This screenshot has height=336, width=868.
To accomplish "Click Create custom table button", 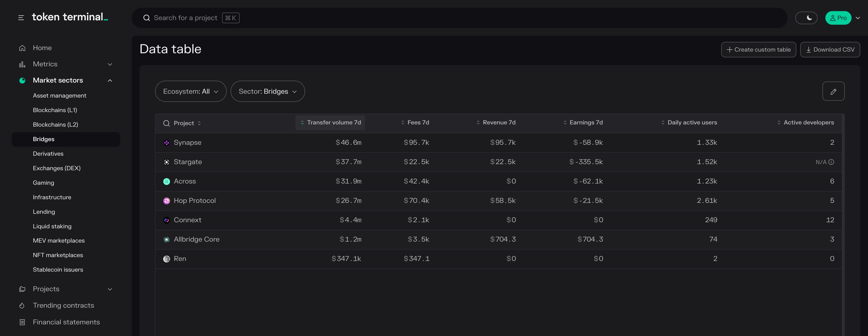I will [758, 49].
